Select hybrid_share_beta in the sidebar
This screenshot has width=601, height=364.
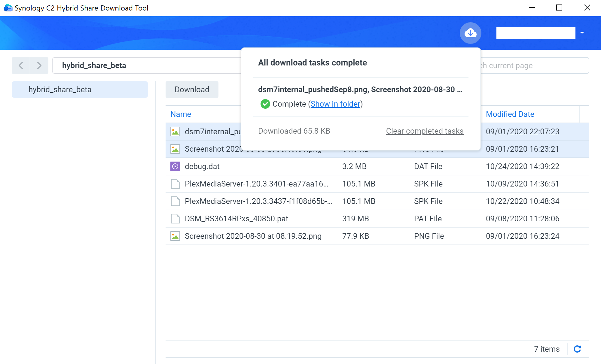point(80,89)
